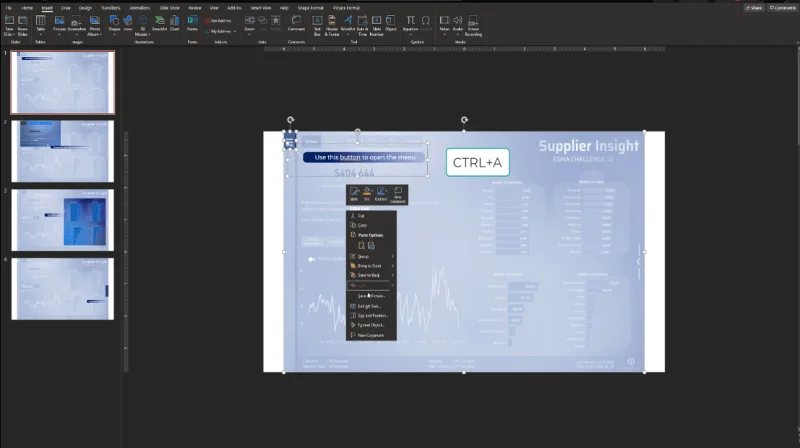This screenshot has height=448, width=800.
Task: Select slide 3 thumbnail
Action: (x=63, y=220)
